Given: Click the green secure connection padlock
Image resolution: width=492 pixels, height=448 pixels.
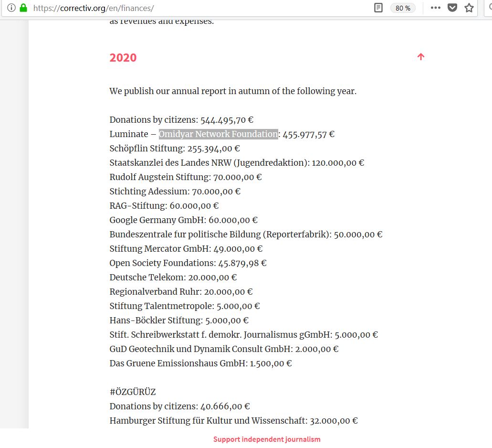Looking at the screenshot, I should (x=23, y=8).
